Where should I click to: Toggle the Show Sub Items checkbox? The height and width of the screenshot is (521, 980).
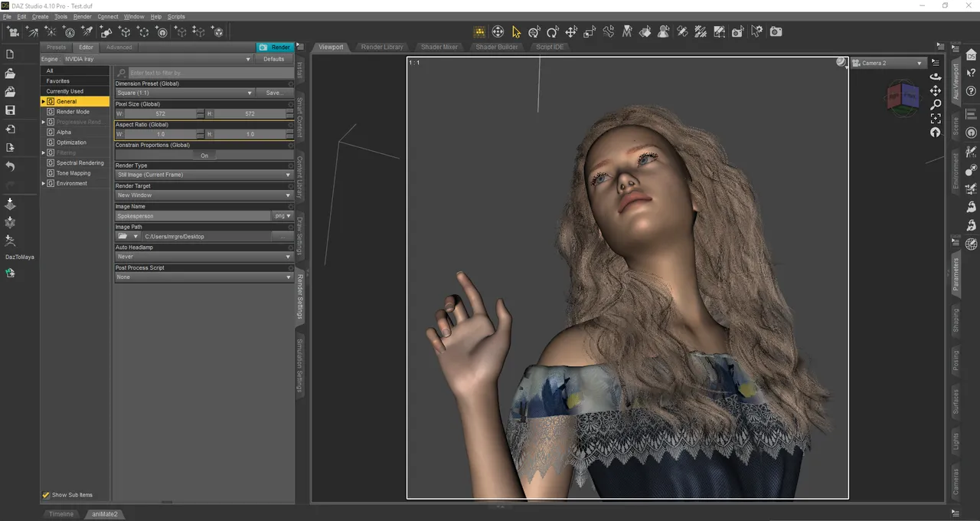tap(46, 495)
